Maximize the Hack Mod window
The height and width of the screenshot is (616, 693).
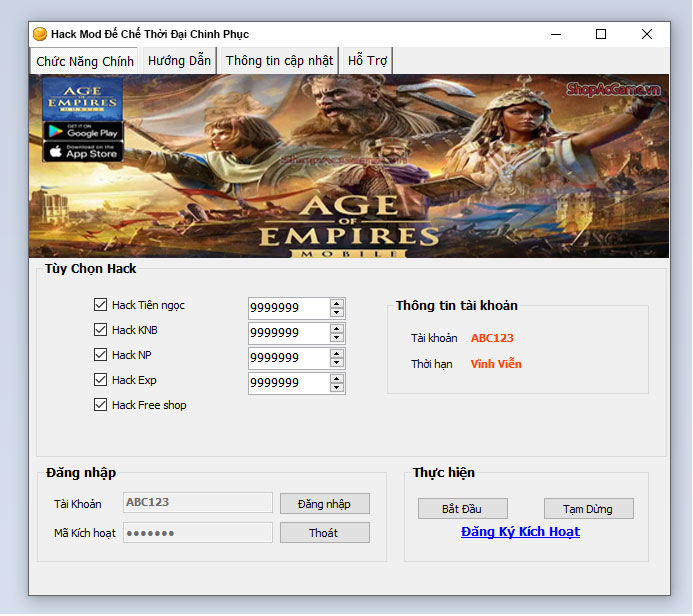point(601,34)
